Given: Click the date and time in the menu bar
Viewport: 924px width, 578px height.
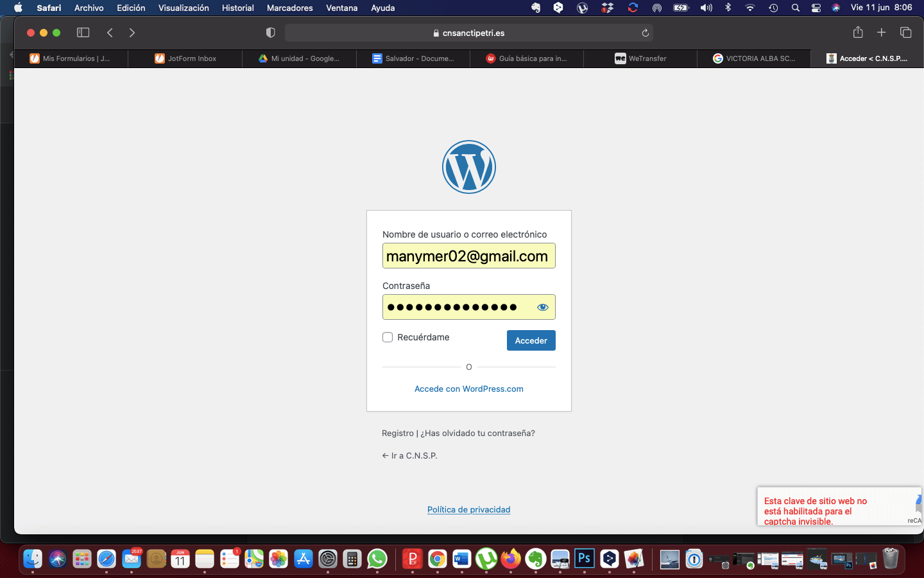Looking at the screenshot, I should [881, 8].
